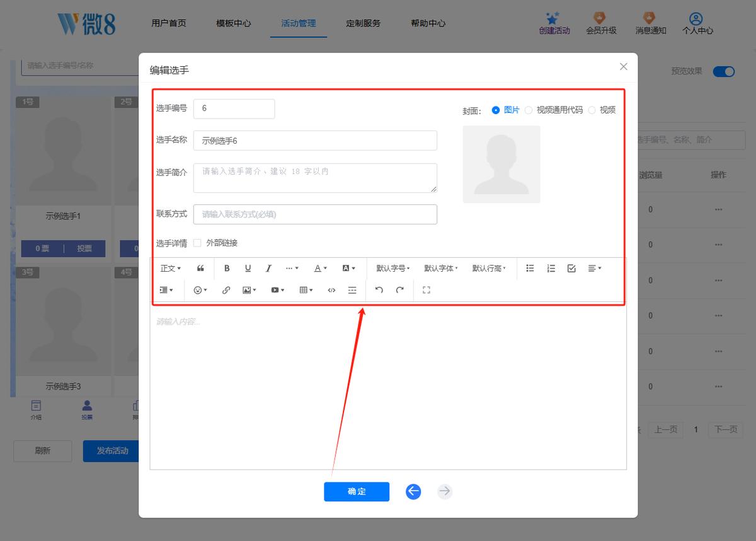
Task: Start a bulleted list in editor
Action: (530, 268)
